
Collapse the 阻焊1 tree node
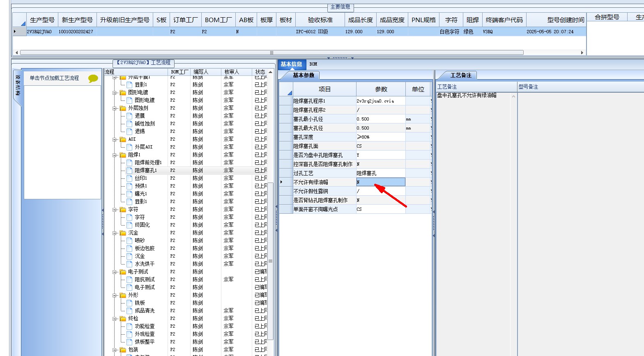[115, 155]
